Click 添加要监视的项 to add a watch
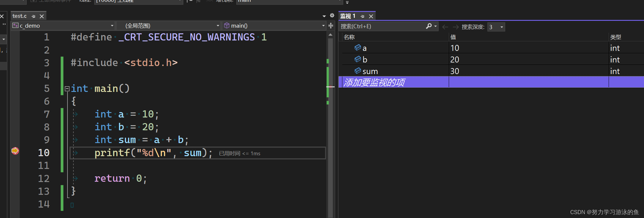644x218 pixels. pos(374,82)
